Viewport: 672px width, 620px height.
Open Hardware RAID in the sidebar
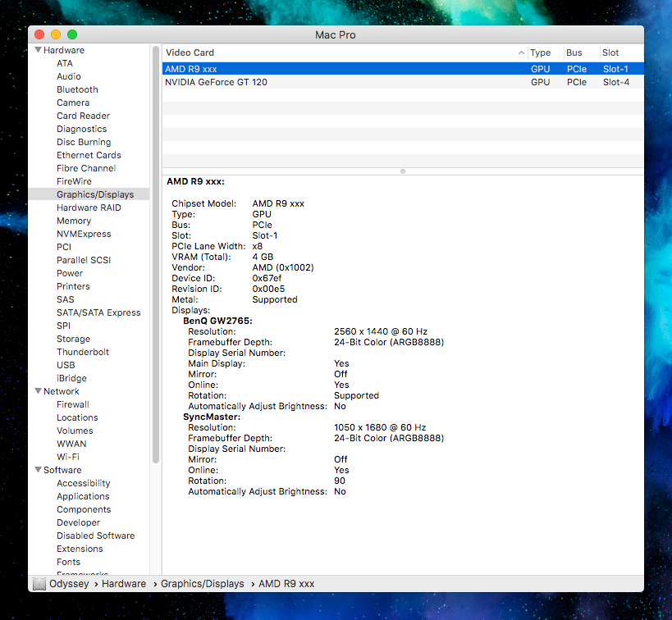[89, 207]
